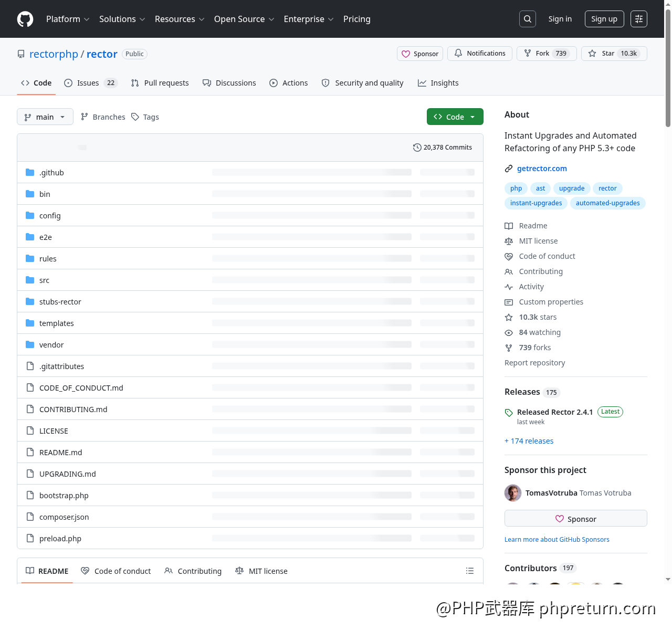The image size is (672, 630).
Task: Click the instant-upgrades topic tag
Action: [536, 203]
